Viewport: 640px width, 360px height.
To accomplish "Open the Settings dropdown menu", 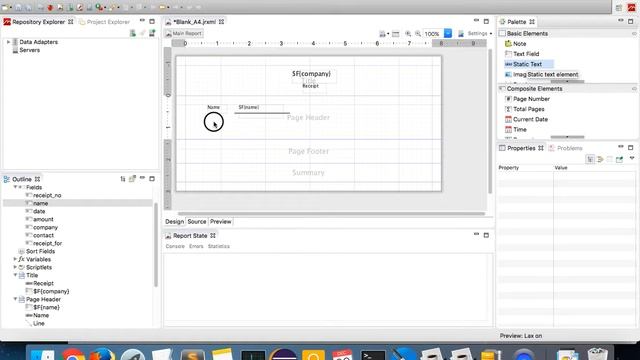I will click(x=491, y=33).
